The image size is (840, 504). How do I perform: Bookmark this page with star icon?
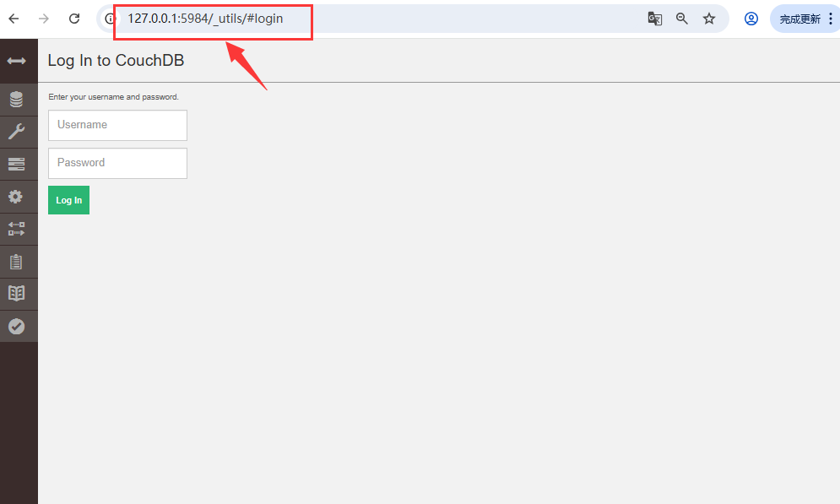(x=709, y=19)
